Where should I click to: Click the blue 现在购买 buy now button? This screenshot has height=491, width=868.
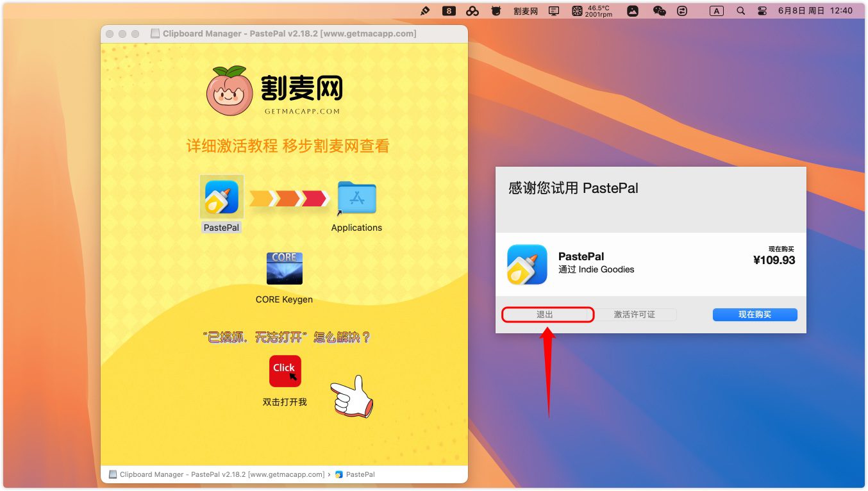point(755,315)
